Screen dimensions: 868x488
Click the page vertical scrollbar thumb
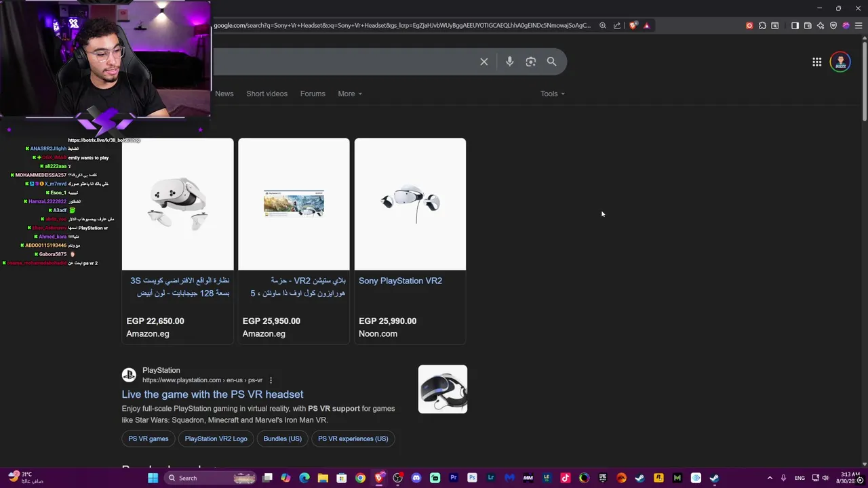[864, 81]
